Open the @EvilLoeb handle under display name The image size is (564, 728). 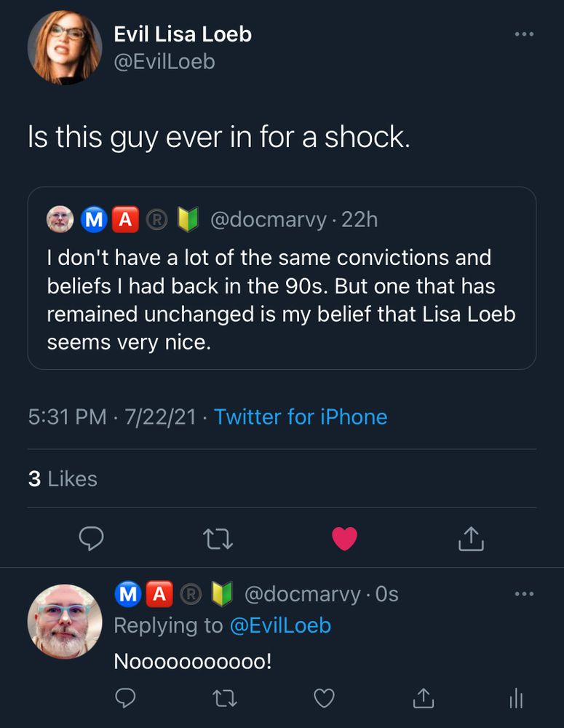[164, 62]
